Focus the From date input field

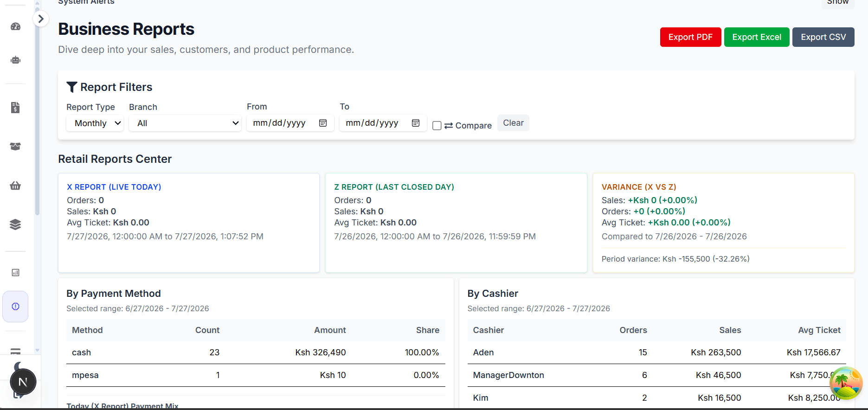point(290,123)
